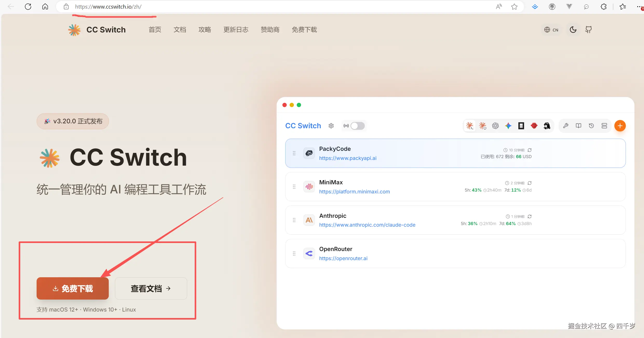Click the 查看文档 button
The height and width of the screenshot is (338, 644).
151,288
